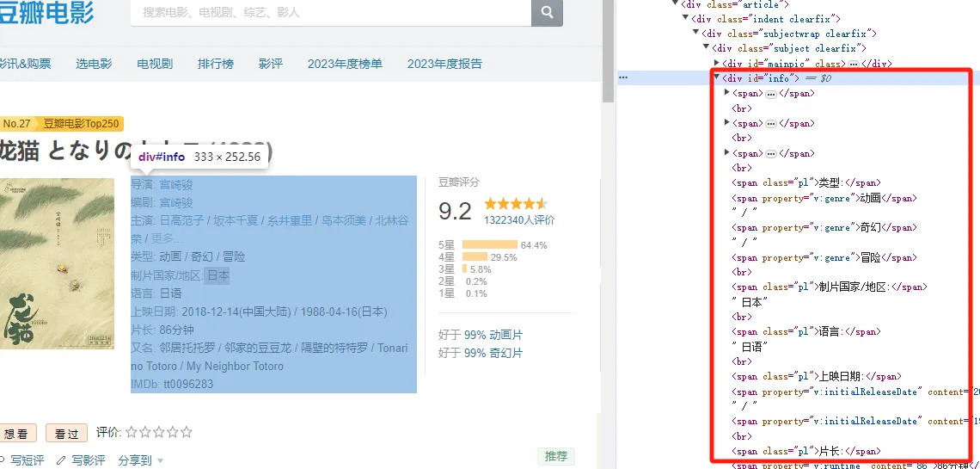Click the green 推荐 button
The width and height of the screenshot is (980, 469).
(555, 456)
